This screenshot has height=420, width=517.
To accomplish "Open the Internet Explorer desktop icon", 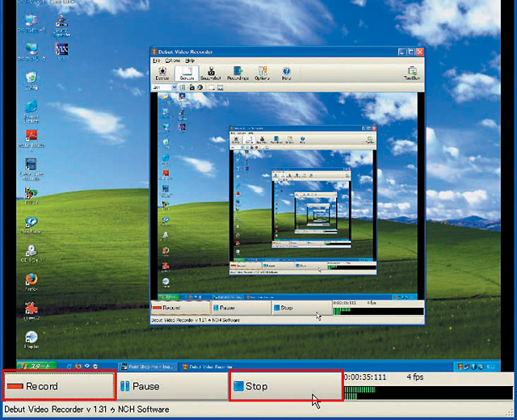I will click(x=32, y=111).
